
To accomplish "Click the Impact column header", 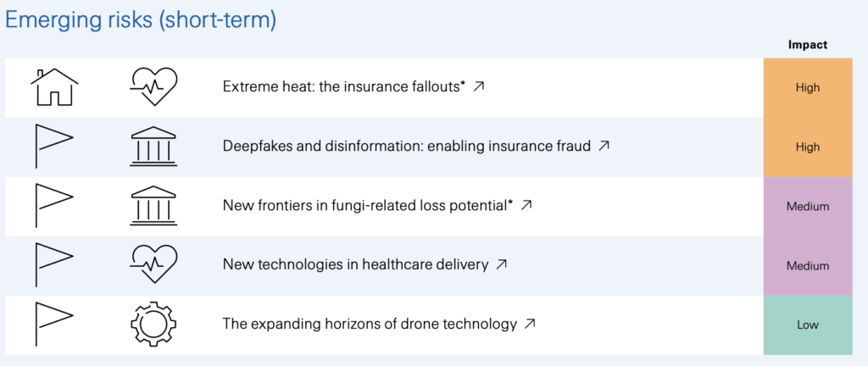I will point(808,46).
